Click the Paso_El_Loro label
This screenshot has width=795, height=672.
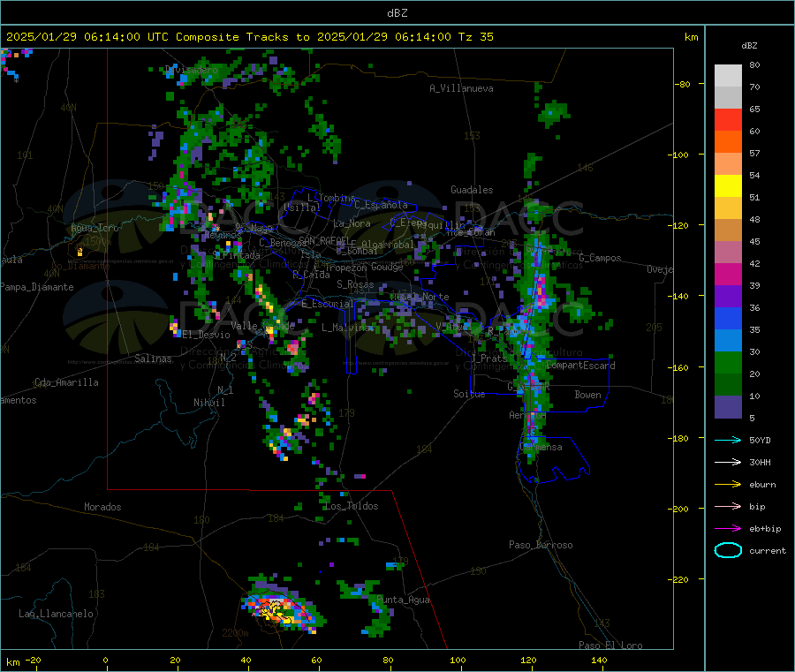pos(611,646)
